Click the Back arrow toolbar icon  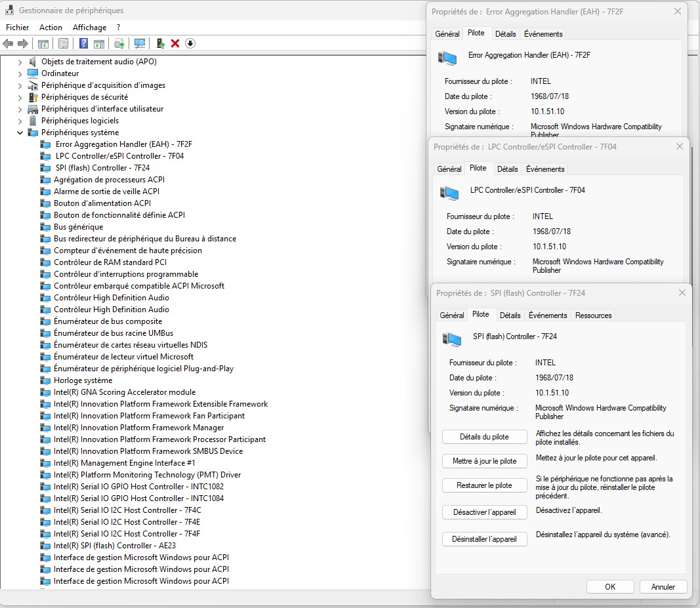(x=8, y=43)
